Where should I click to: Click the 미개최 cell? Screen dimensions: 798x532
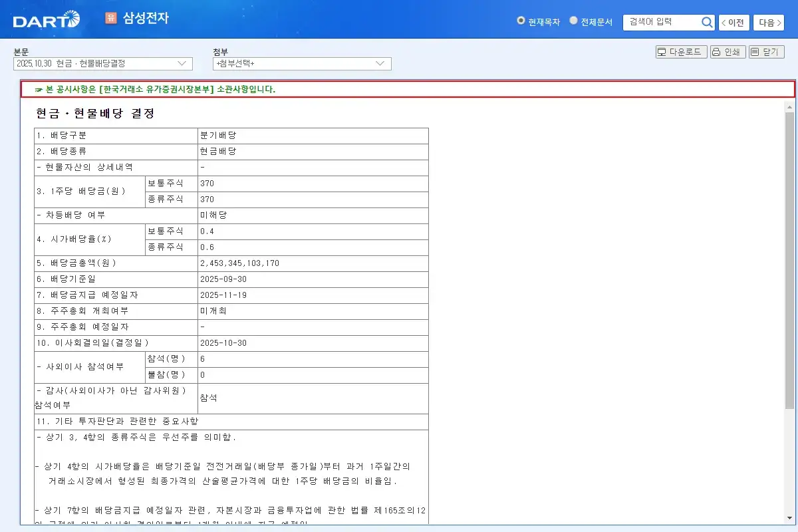point(313,311)
